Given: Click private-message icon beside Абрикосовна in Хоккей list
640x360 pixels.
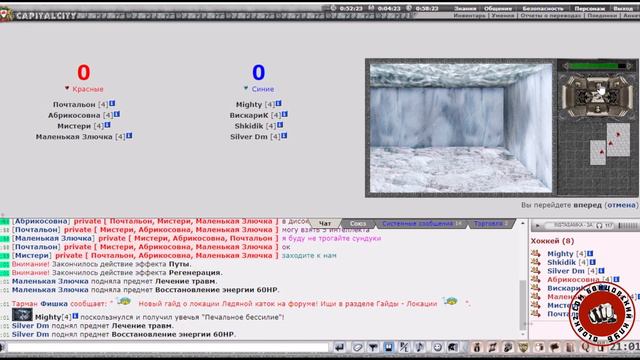Looking at the screenshot, I should pos(536,279).
